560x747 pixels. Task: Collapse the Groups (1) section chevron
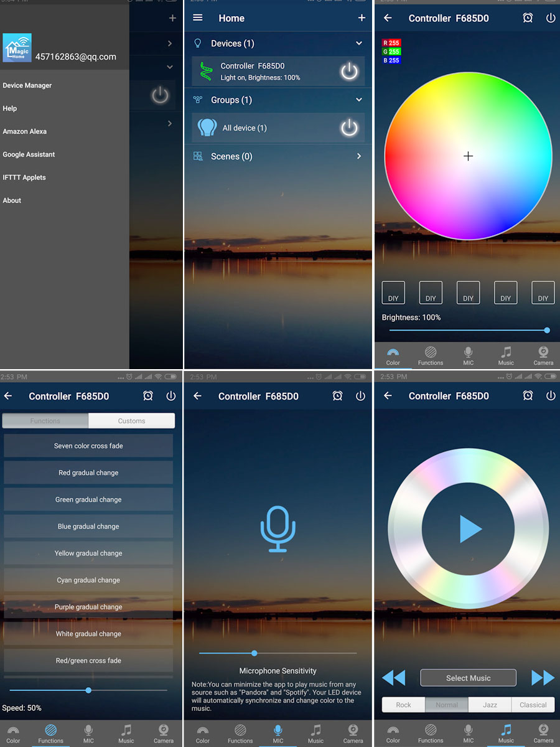click(x=359, y=100)
